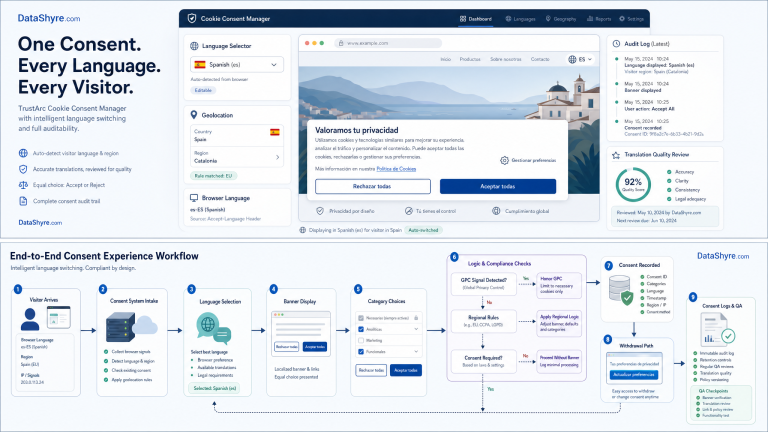The image size is (768, 432).
Task: Click the auto-detect language globe icon
Action: pos(23,153)
